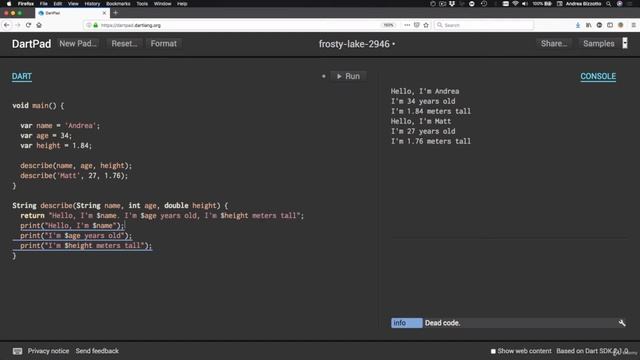Open Time Machine menu bar icon
The image size is (640, 360).
tap(484, 4)
